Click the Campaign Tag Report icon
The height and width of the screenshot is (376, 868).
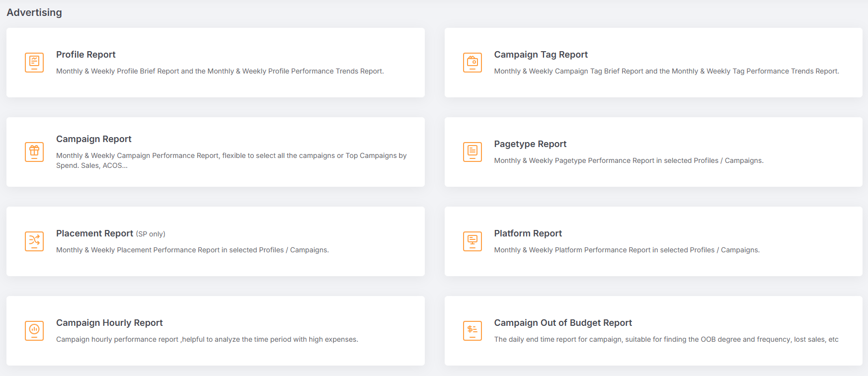click(472, 63)
